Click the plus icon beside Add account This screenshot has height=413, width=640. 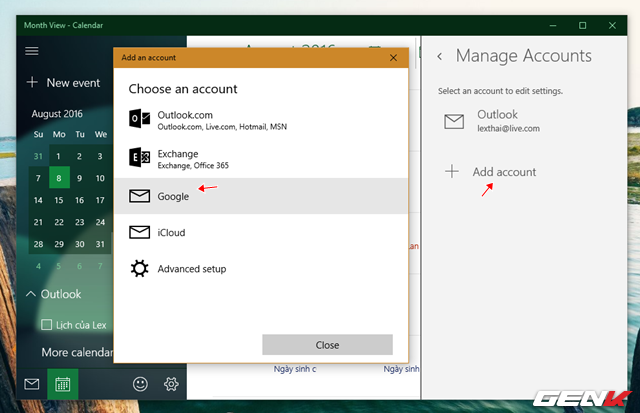452,171
